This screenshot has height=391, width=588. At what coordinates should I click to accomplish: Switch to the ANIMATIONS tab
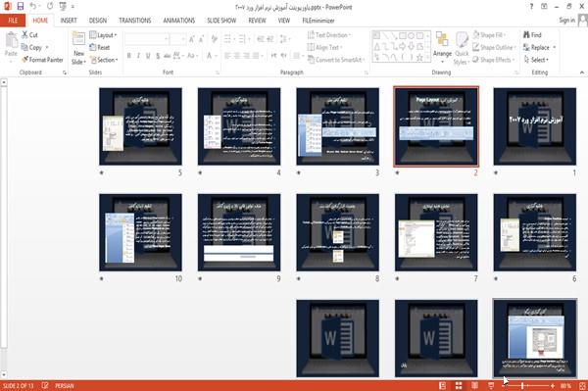[179, 21]
